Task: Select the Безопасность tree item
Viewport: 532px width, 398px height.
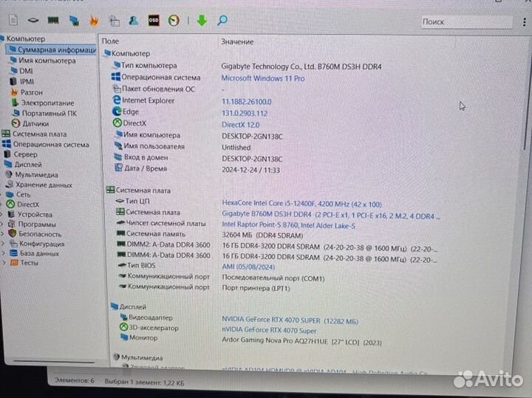Action: click(x=35, y=234)
